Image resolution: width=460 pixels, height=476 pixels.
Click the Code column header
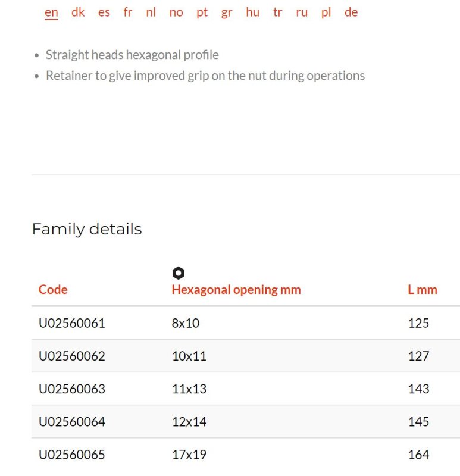53,290
